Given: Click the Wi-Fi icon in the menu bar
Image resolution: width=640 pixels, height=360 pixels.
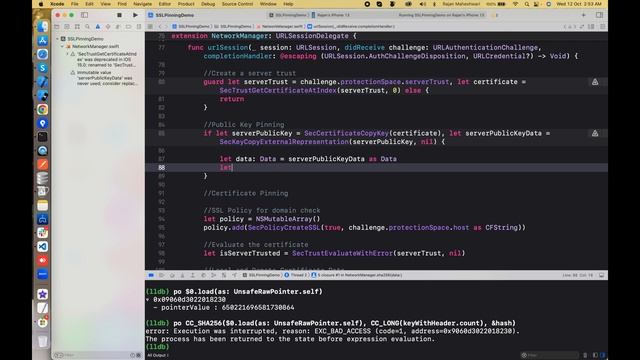Looking at the screenshot, I should tap(516, 4).
